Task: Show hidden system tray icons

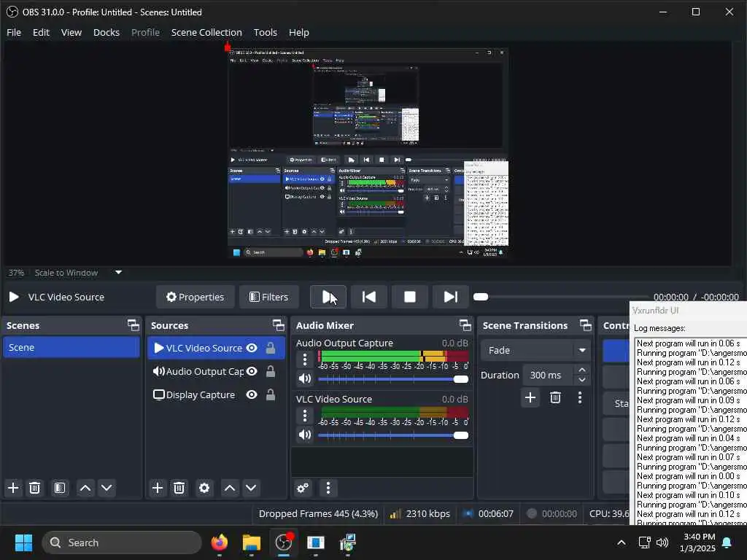Action: 622,542
